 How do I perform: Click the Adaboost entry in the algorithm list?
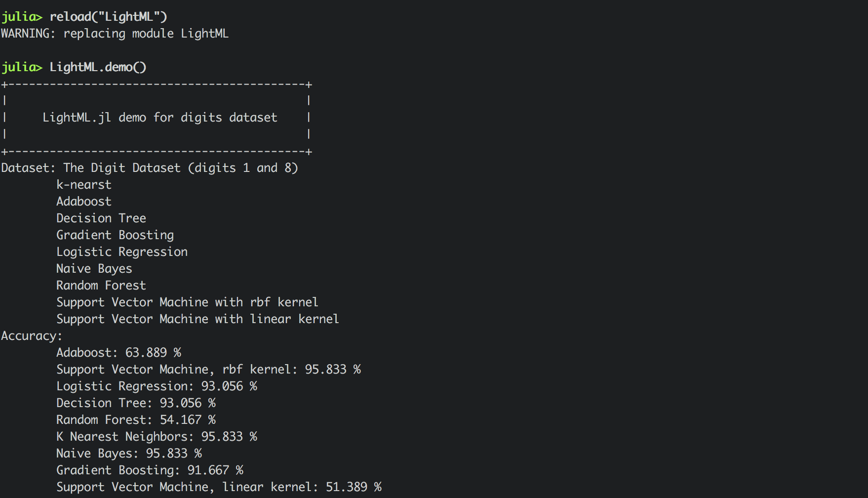coord(84,202)
